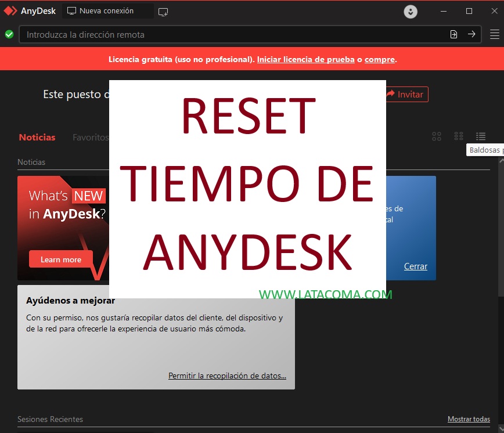504x433 pixels.
Task: Click the AnyDesk logo icon
Action: coord(10,11)
